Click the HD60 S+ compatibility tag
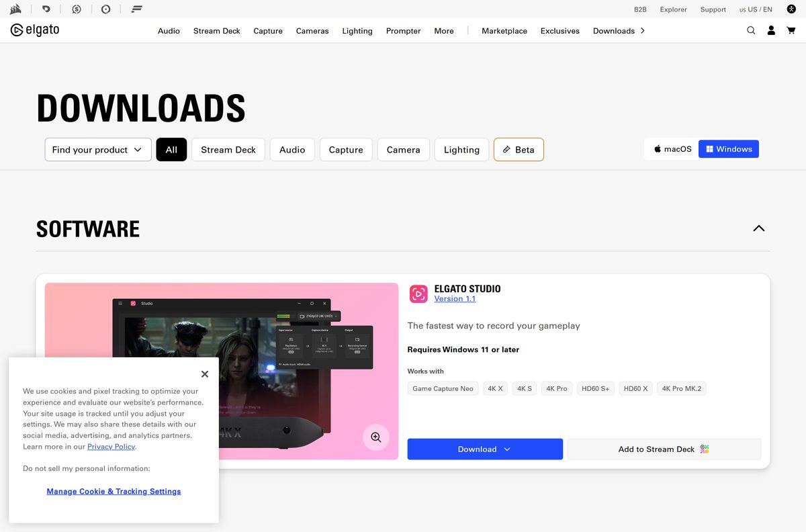Image resolution: width=806 pixels, height=532 pixels. point(596,389)
